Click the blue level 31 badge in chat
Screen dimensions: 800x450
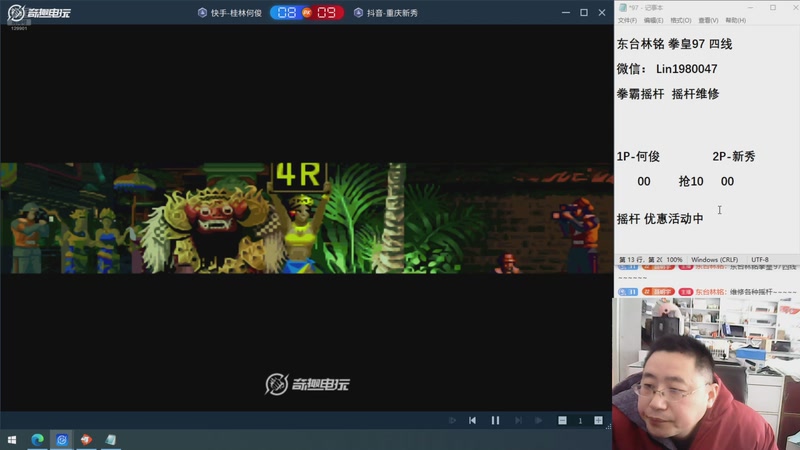pos(628,292)
